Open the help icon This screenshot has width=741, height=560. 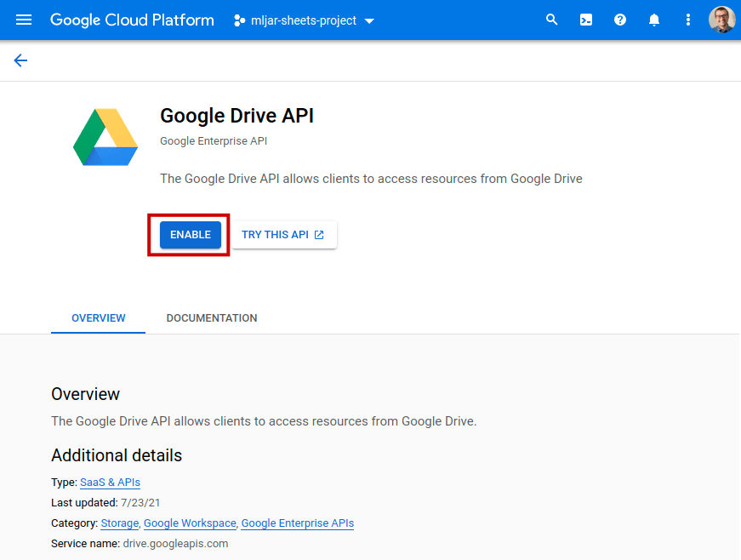[619, 19]
